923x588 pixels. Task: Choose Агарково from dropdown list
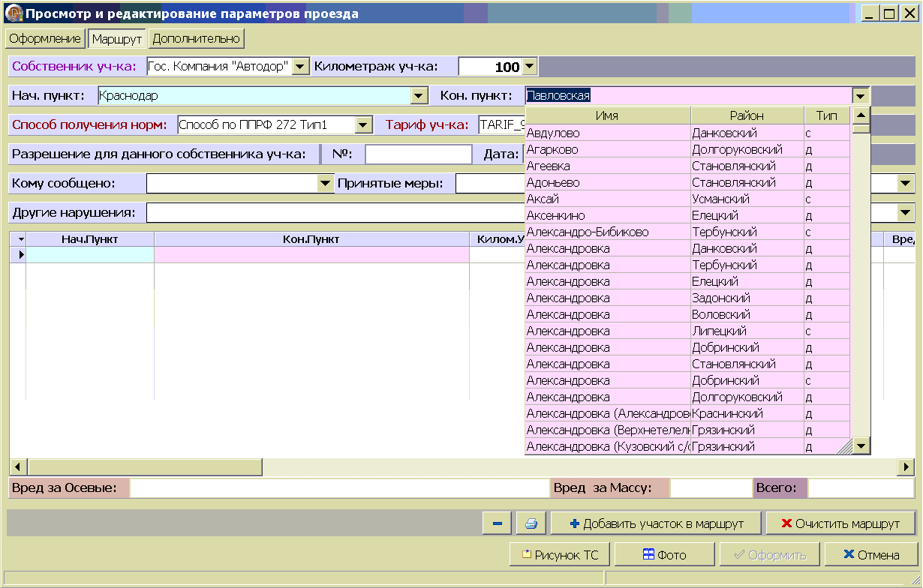[552, 150]
